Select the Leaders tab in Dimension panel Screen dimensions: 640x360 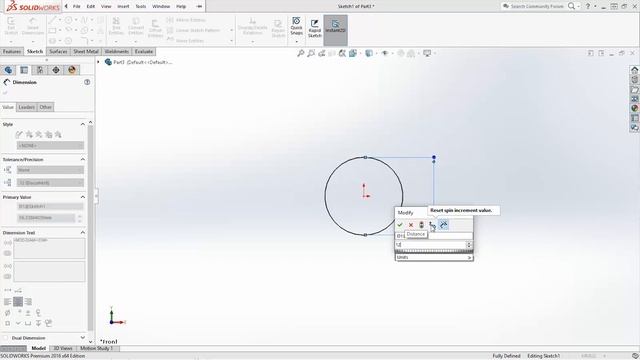pos(27,107)
